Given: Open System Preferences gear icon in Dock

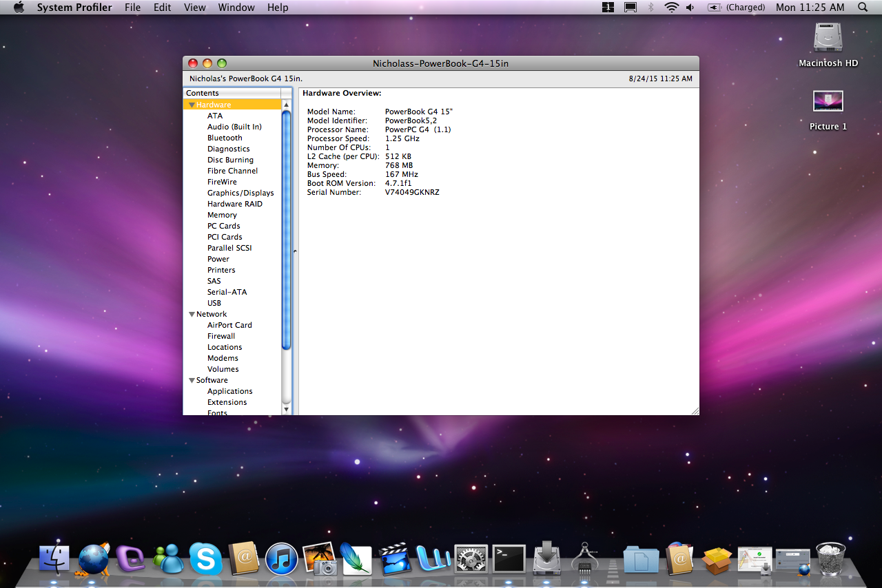Looking at the screenshot, I should point(471,559).
